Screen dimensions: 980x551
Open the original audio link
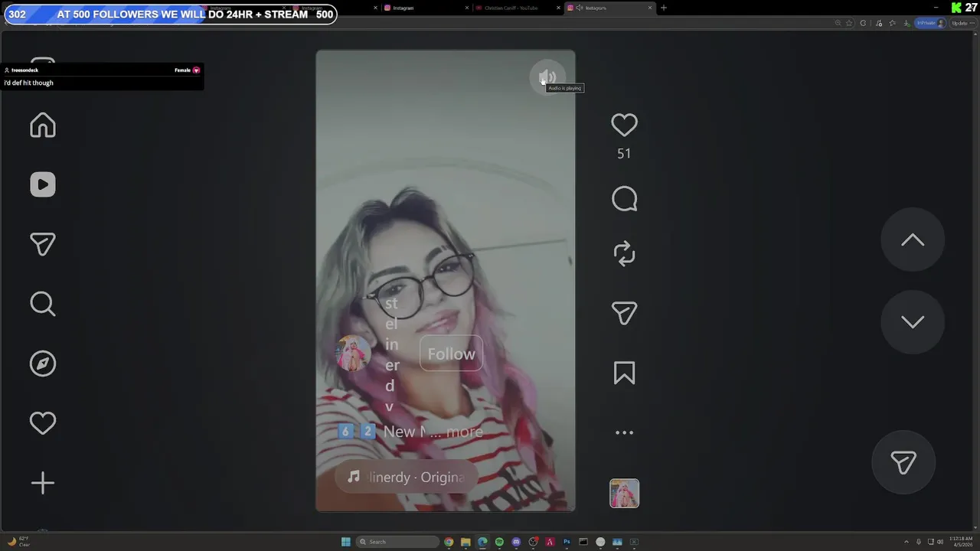pos(407,477)
